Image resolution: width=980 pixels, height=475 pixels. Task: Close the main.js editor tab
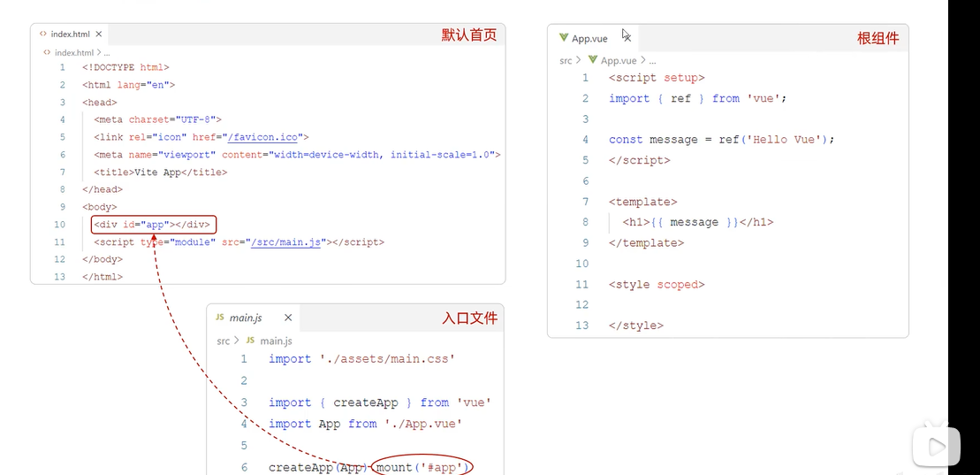point(288,318)
